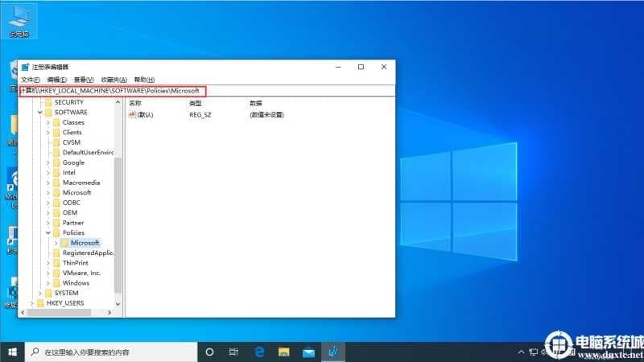Collapse the Policies key
644x362 pixels.
tap(48, 232)
